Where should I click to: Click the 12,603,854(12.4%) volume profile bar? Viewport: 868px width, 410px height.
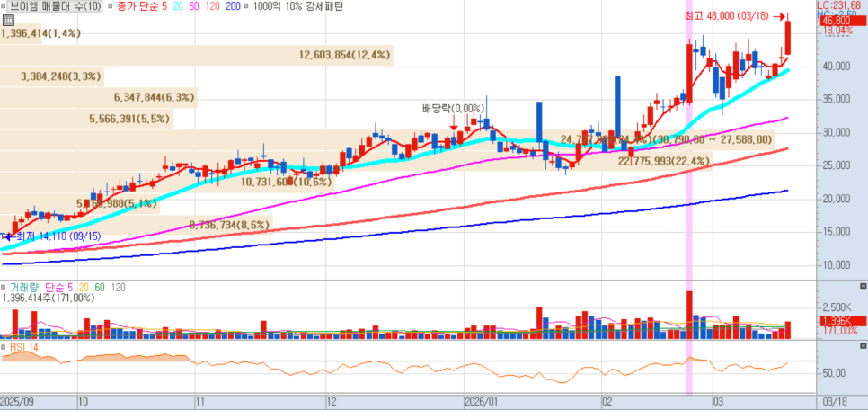point(197,55)
